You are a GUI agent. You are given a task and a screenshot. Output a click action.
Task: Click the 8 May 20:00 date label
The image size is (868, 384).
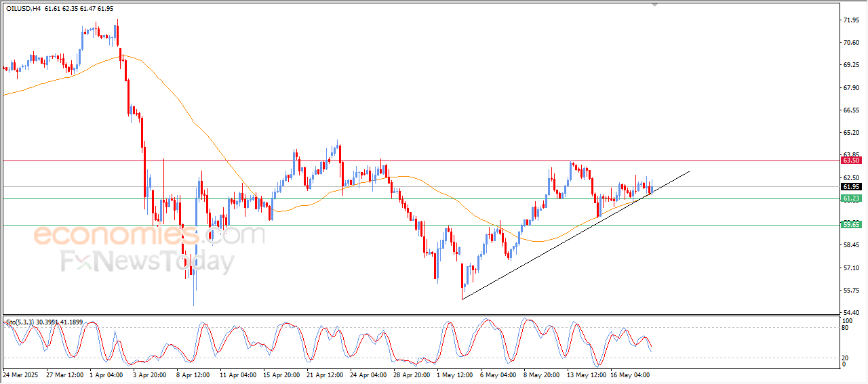pos(542,374)
